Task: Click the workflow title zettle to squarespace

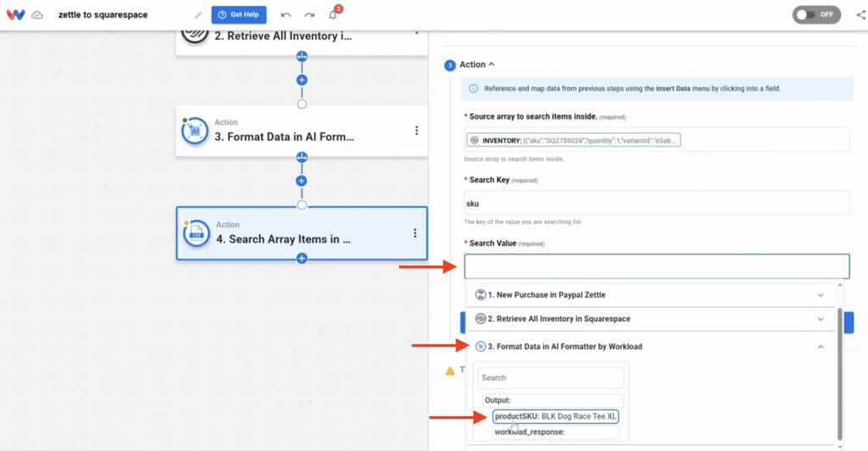Action: pyautogui.click(x=103, y=15)
